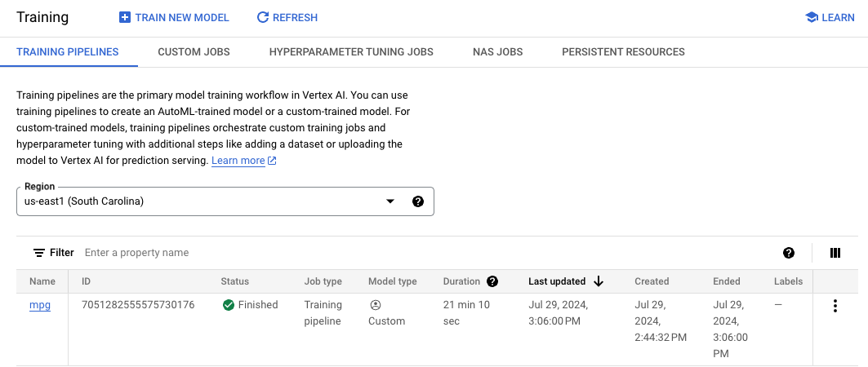Image resolution: width=868 pixels, height=367 pixels.
Task: Open the column display options icon
Action: 835,253
